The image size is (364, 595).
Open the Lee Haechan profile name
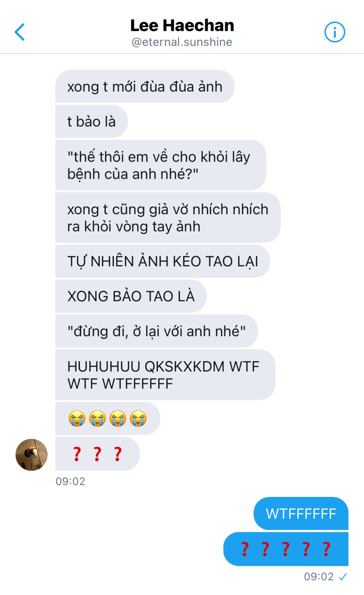click(182, 26)
